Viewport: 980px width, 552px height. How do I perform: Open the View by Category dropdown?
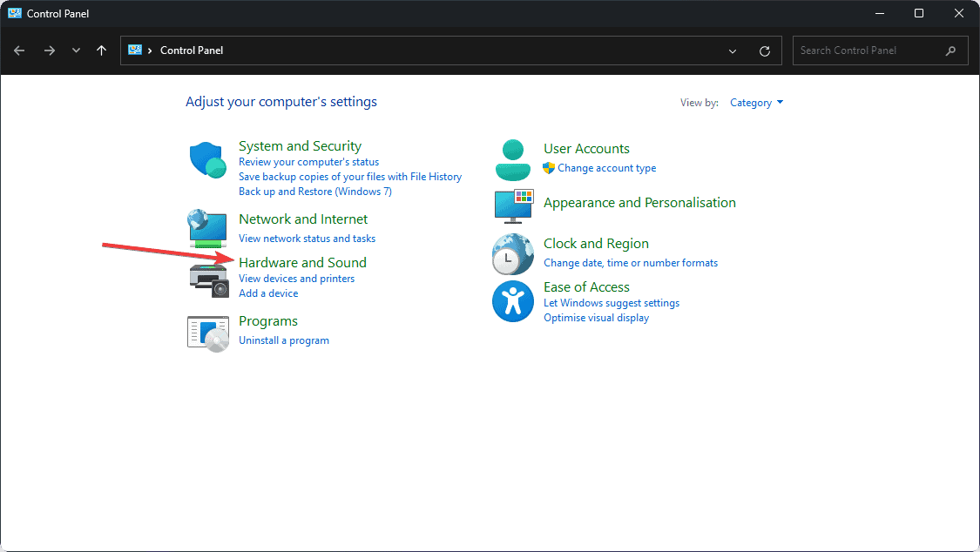(x=756, y=102)
